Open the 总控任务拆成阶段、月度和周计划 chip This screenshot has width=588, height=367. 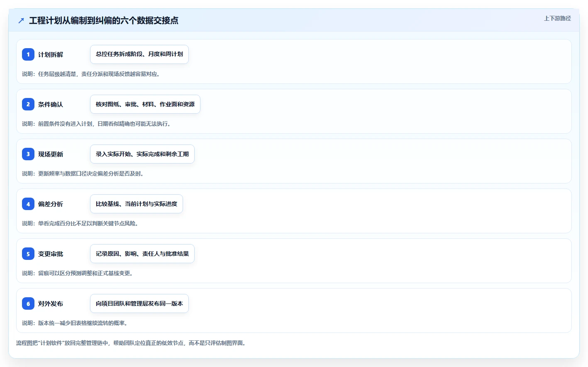click(139, 54)
